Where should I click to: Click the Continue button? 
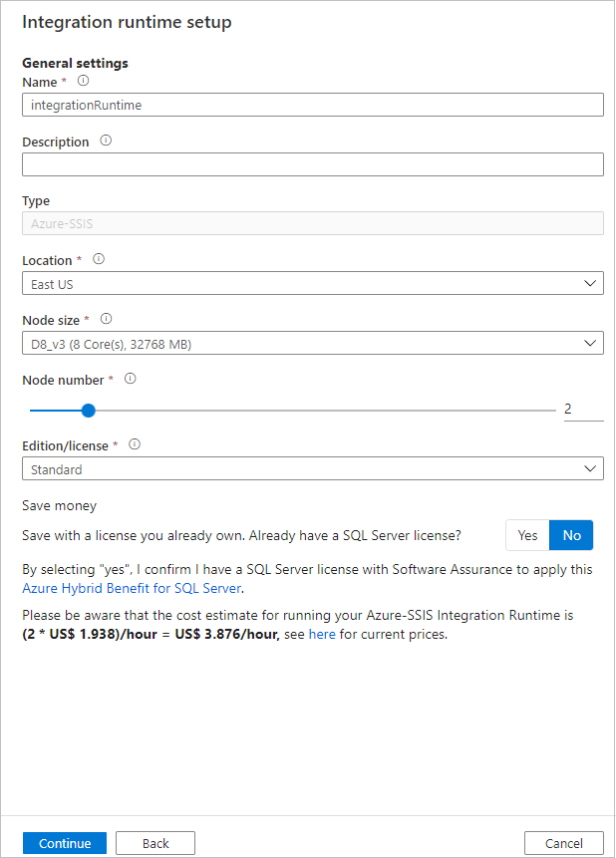(x=64, y=842)
